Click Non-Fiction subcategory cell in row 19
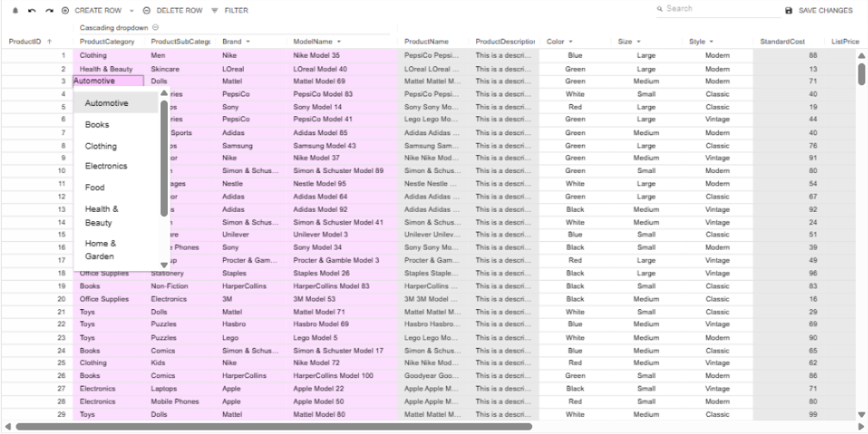868x434 pixels. [x=180, y=286]
